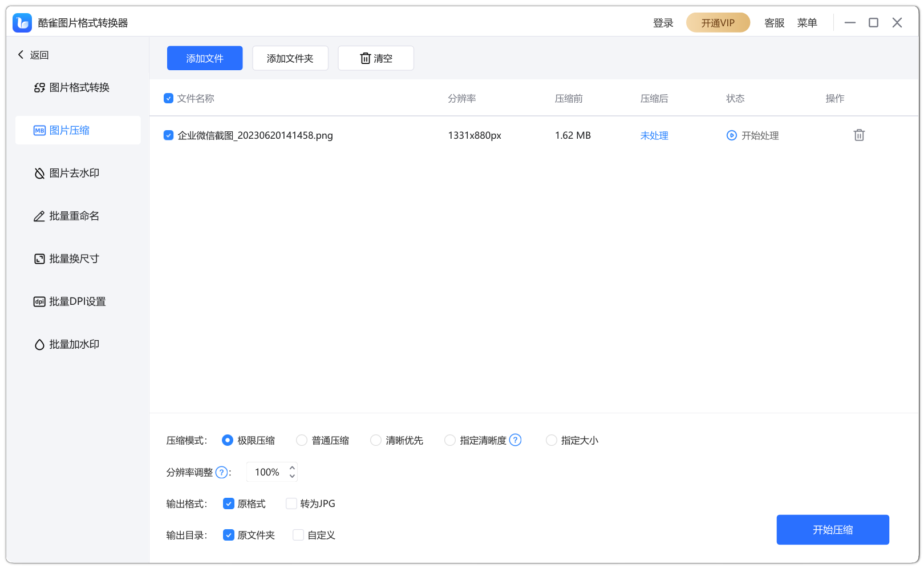Click the 添加文件夹 button
This screenshot has height=568, width=924.
(x=290, y=58)
